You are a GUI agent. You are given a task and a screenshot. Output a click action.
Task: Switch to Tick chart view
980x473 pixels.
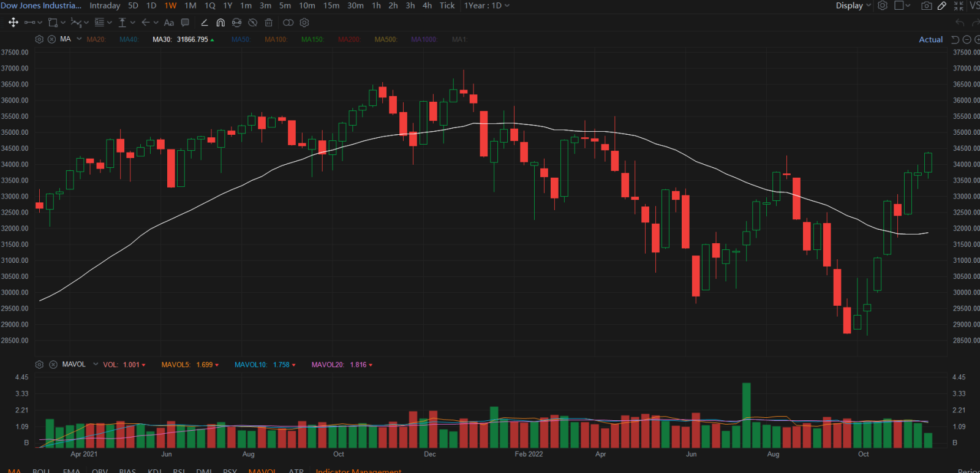[x=447, y=6]
